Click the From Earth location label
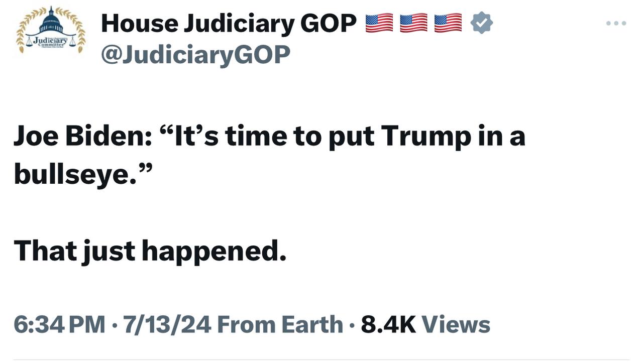Screen dimensions: 643x364 280,324
